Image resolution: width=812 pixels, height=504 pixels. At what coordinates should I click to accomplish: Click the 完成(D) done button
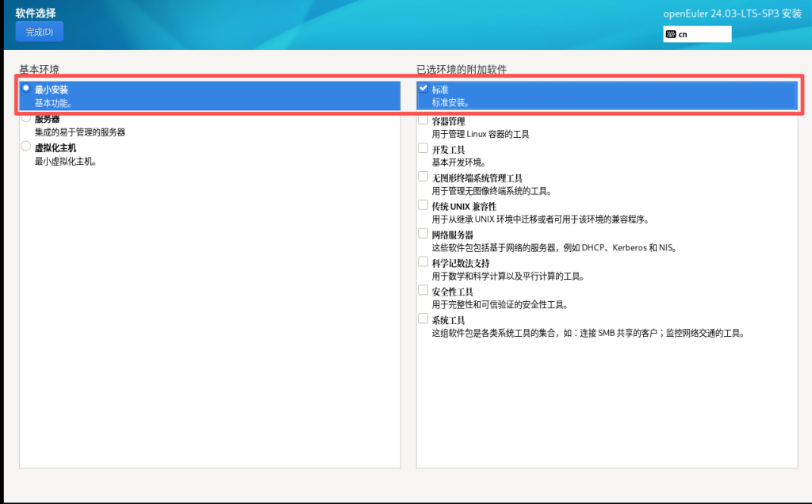pos(39,32)
